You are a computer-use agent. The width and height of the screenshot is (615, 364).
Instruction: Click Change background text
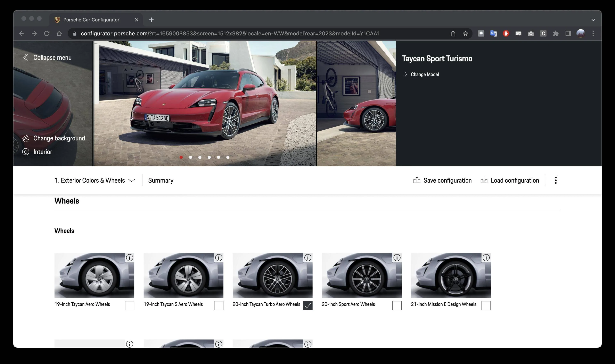tap(59, 138)
